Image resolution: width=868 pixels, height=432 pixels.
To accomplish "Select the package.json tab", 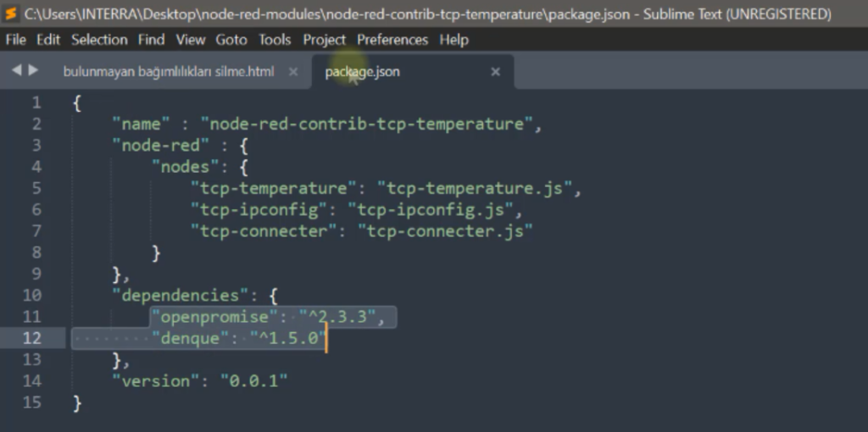I will (x=362, y=72).
